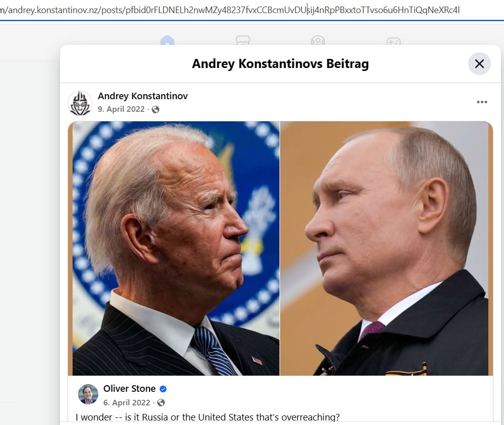Image resolution: width=504 pixels, height=425 pixels.
Task: Click the blue verified badge beside Oliver Stone
Action: [163, 389]
